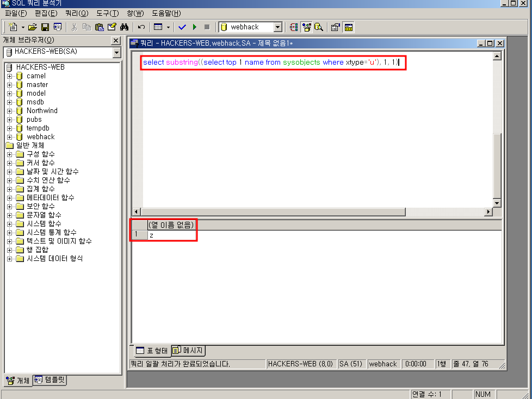Select the HACKERS-WEB server node
532x399 pixels.
click(40, 67)
